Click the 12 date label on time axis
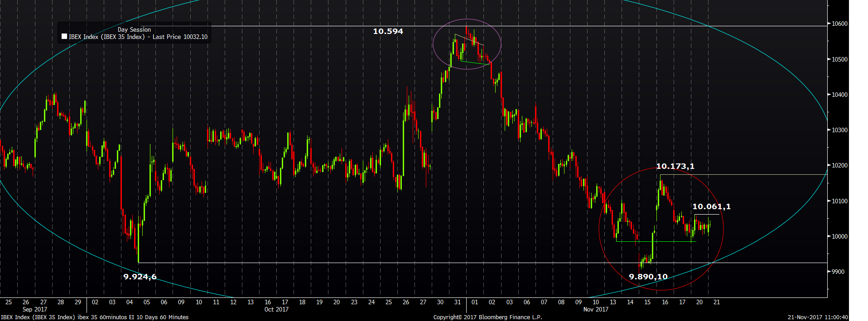The width and height of the screenshot is (868, 321). pyautogui.click(x=233, y=302)
